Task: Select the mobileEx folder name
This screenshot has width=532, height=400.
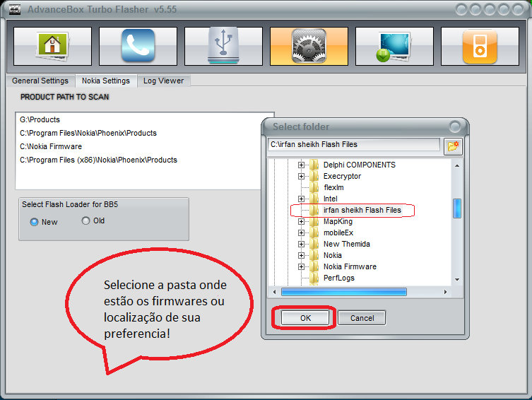Action: 338,233
